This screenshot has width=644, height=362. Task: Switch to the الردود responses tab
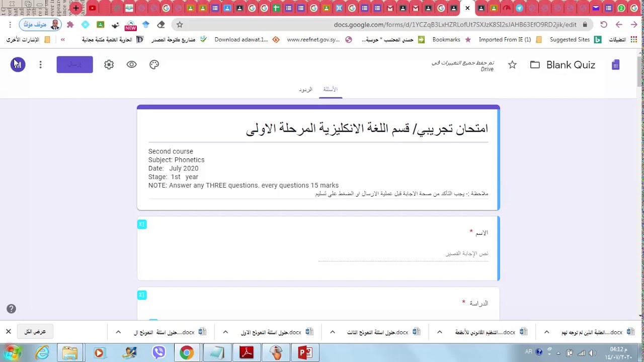click(x=305, y=89)
